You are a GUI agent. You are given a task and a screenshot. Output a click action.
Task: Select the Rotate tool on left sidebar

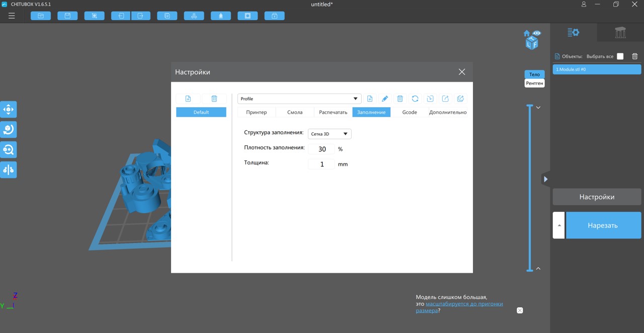(9, 130)
